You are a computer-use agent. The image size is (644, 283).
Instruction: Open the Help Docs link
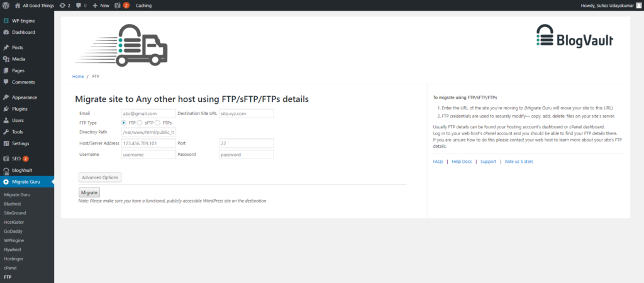462,162
